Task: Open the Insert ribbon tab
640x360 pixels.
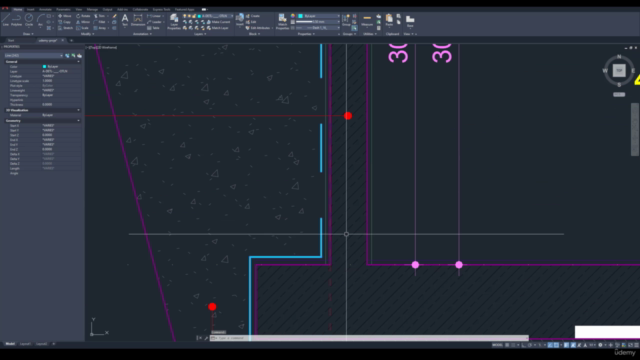Action: [x=31, y=9]
